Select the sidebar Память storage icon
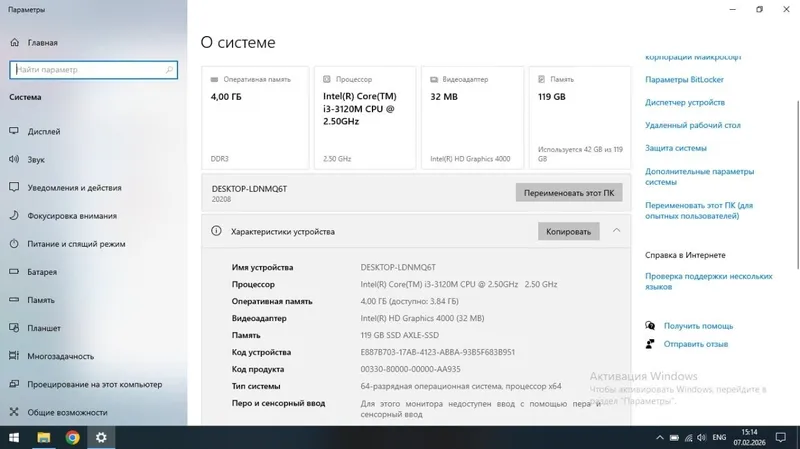 coord(14,300)
